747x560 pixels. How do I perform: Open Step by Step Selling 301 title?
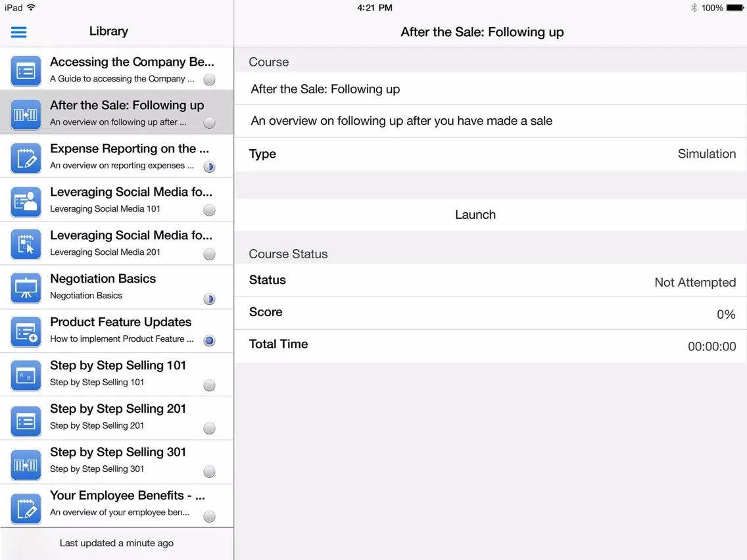pyautogui.click(x=118, y=452)
